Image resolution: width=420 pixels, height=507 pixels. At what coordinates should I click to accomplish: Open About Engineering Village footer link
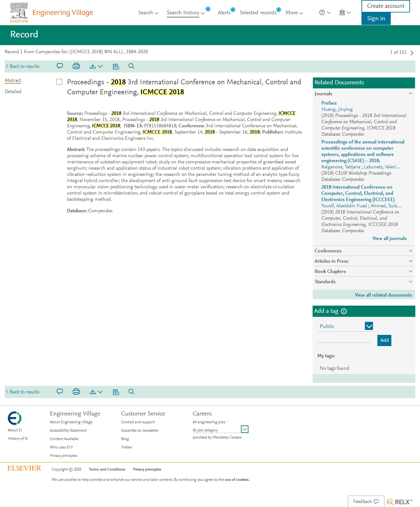pos(71,422)
